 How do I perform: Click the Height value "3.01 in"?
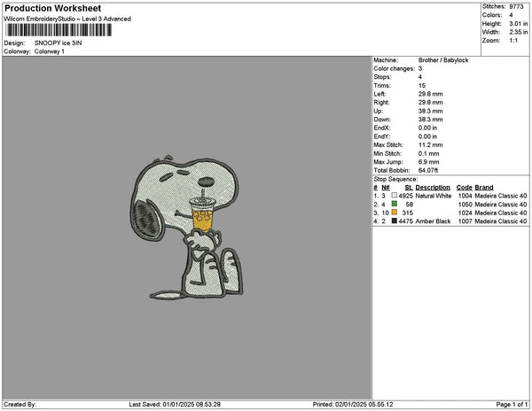[x=518, y=24]
